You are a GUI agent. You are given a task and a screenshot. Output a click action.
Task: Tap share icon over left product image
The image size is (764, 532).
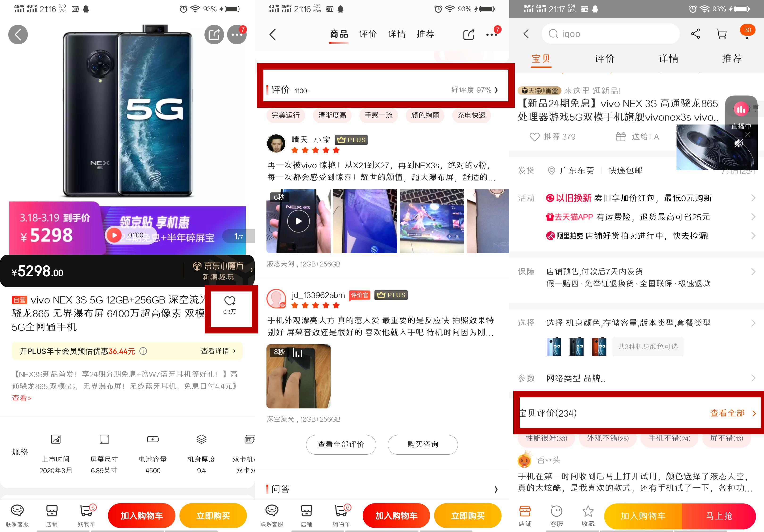(214, 34)
